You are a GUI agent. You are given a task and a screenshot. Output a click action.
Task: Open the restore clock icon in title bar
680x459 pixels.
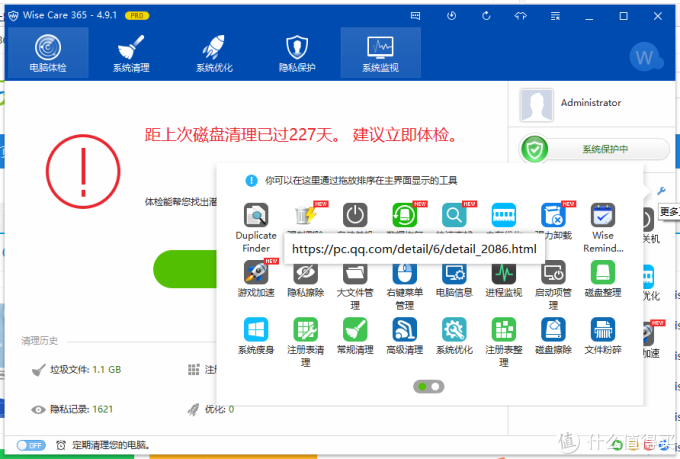451,16
